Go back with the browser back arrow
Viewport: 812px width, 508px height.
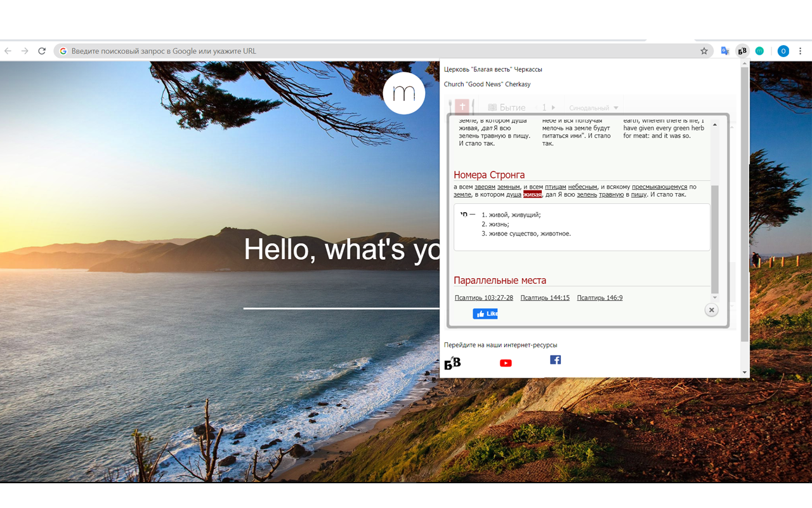pos(8,51)
